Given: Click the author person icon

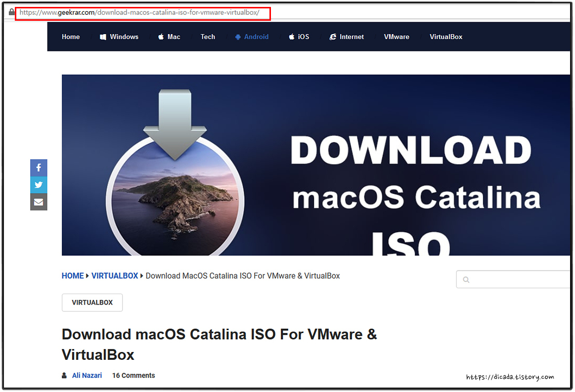Looking at the screenshot, I should [x=64, y=376].
